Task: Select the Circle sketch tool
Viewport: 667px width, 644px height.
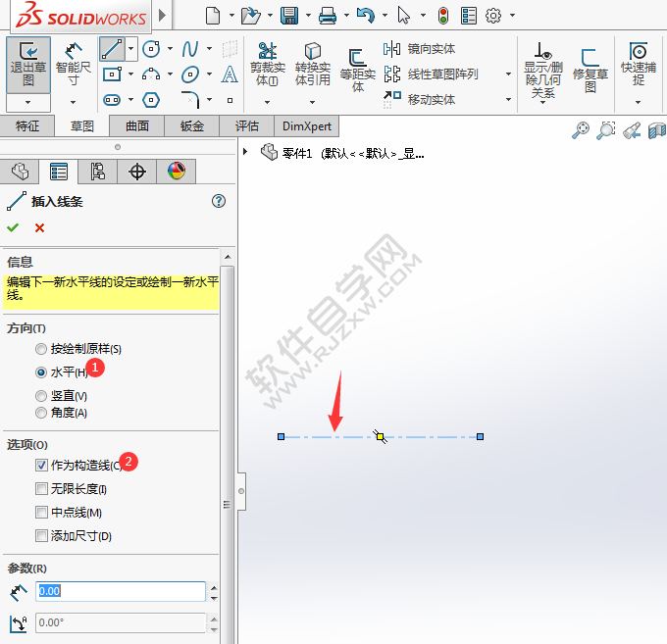Action: [151, 49]
